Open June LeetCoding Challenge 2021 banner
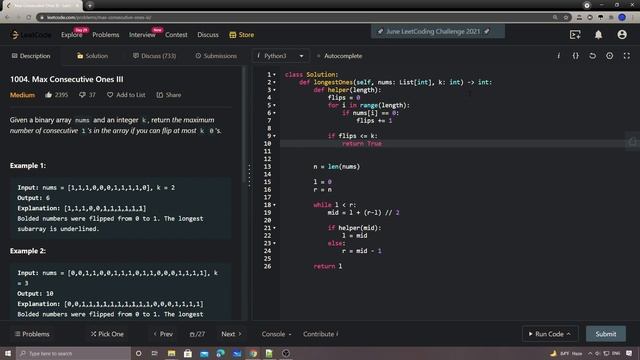Screen dimensions: 640x360 pos(438,31)
